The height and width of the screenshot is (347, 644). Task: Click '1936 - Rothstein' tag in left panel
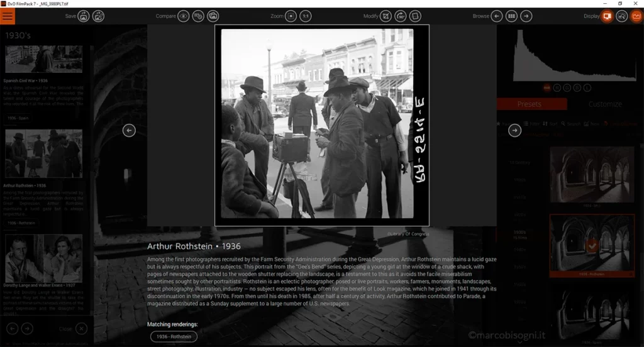point(21,223)
